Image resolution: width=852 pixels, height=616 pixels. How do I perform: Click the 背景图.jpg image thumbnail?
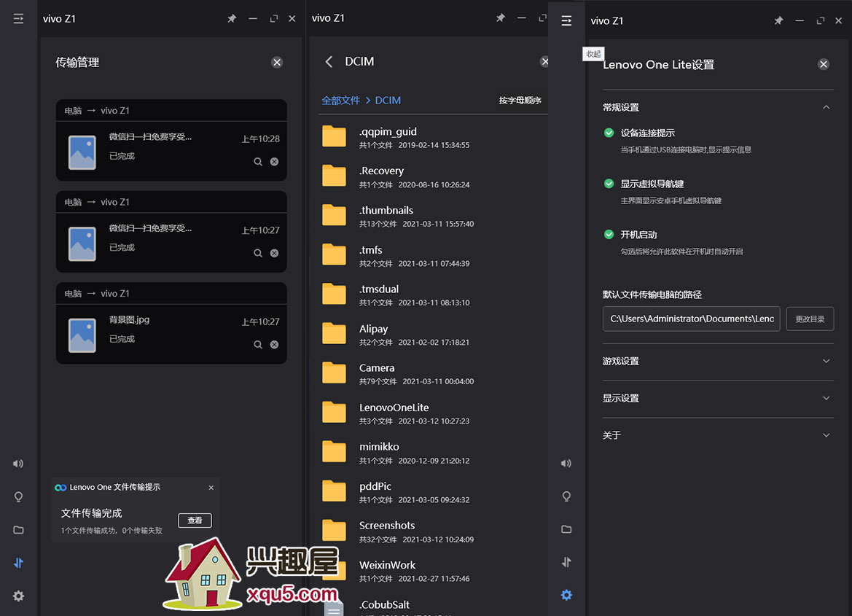82,335
